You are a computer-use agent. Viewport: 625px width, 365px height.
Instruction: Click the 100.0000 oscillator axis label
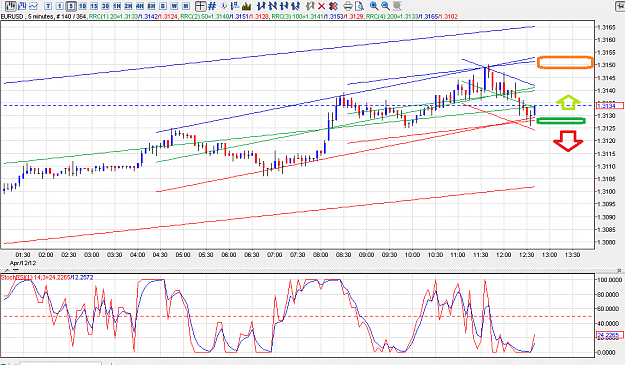[x=608, y=280]
